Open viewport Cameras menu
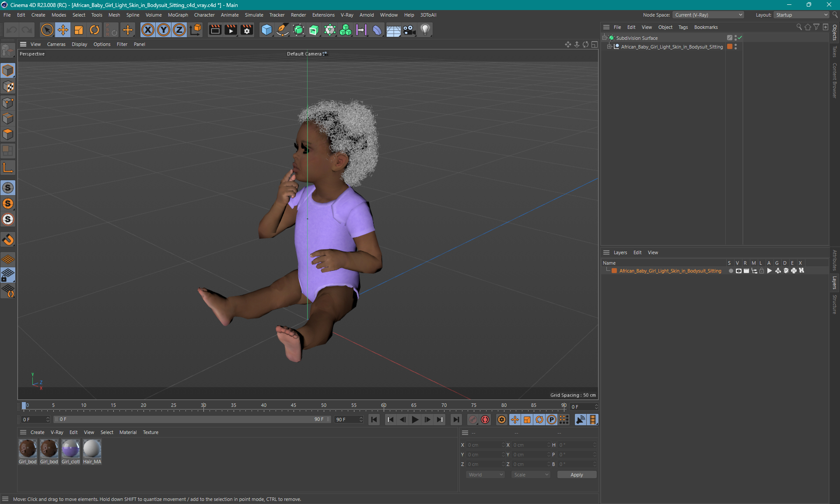 tap(56, 44)
